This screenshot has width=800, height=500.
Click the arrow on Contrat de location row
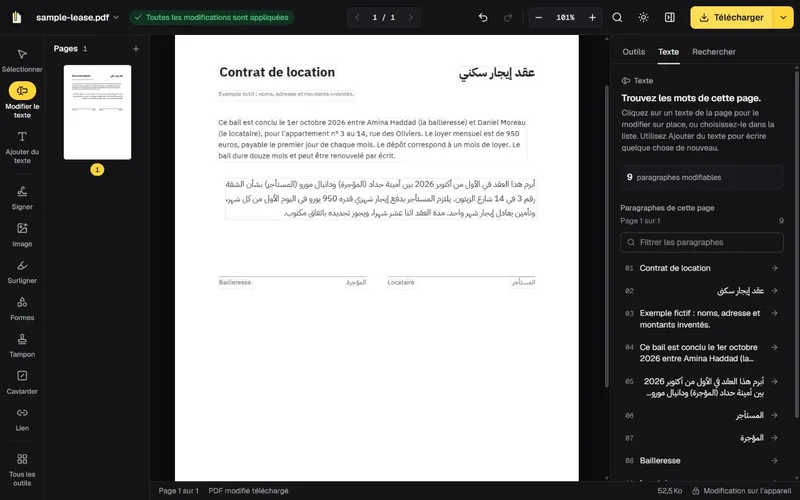[774, 268]
